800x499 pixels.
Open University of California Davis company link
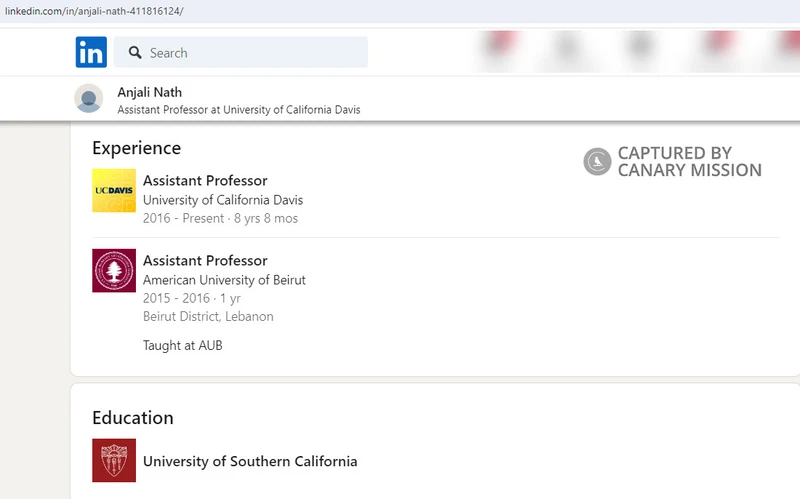click(223, 200)
